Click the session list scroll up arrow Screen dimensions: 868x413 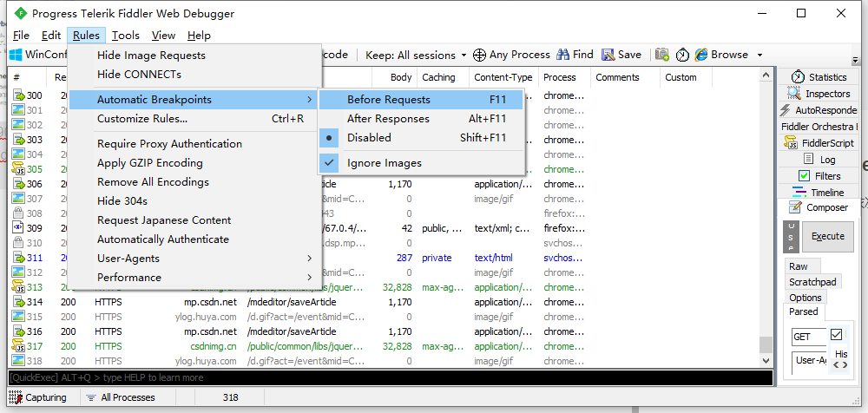click(x=766, y=75)
